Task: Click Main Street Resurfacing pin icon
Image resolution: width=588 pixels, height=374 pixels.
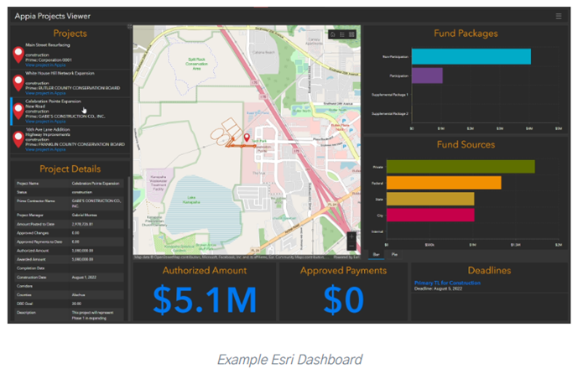Action: (18, 55)
